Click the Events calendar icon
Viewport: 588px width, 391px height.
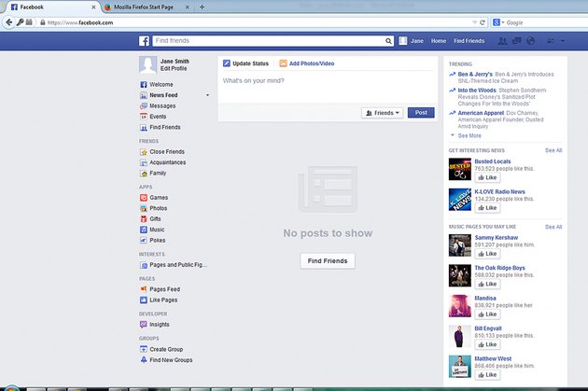pos(143,117)
